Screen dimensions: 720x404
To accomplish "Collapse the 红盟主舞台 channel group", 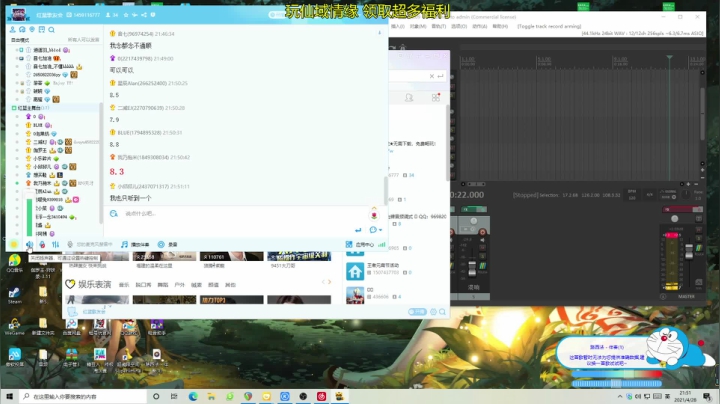I will pos(14,108).
